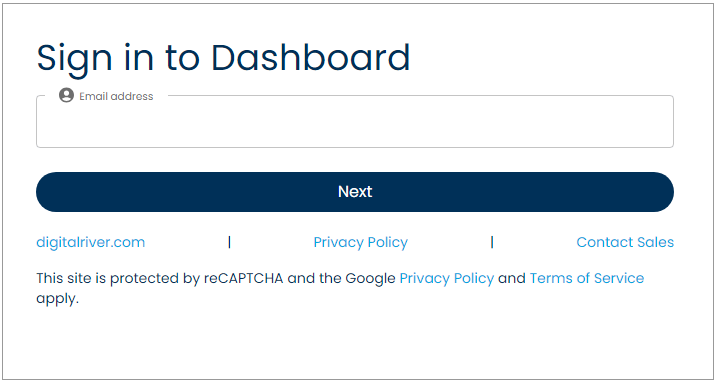
Task: Focus the Email address input field
Action: pyautogui.click(x=355, y=121)
